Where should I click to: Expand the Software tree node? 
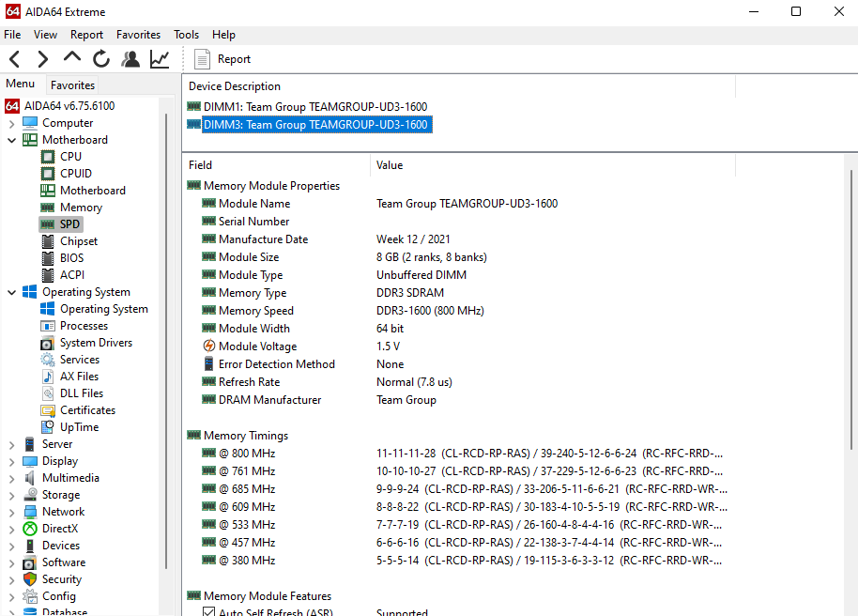[12, 563]
